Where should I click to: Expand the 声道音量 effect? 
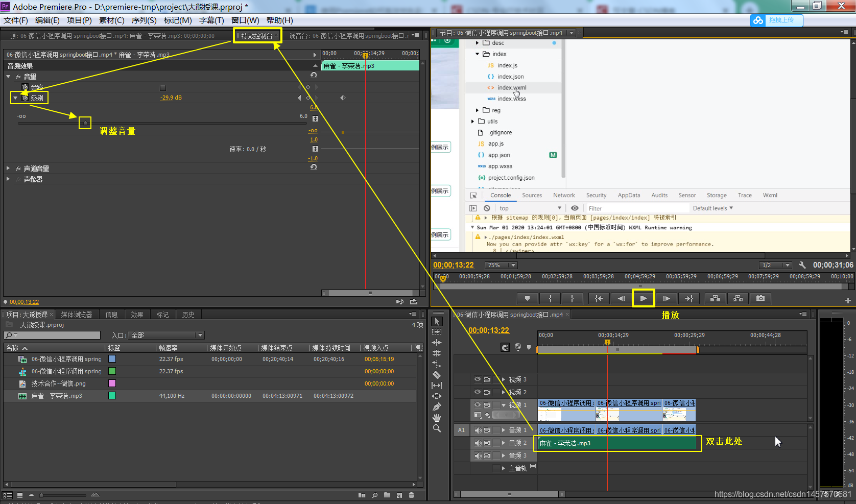8,168
